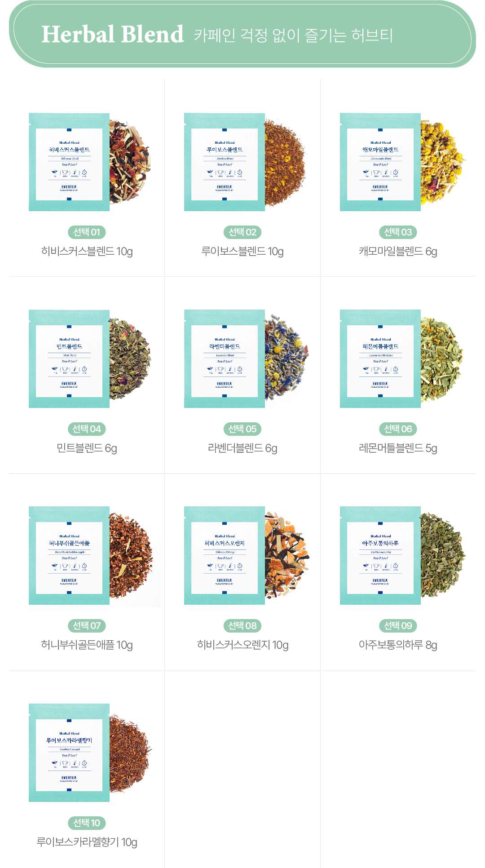This screenshot has width=485, height=868.
Task: Open the 레몬머틀블렌드 tea pouch image
Action: [380, 359]
